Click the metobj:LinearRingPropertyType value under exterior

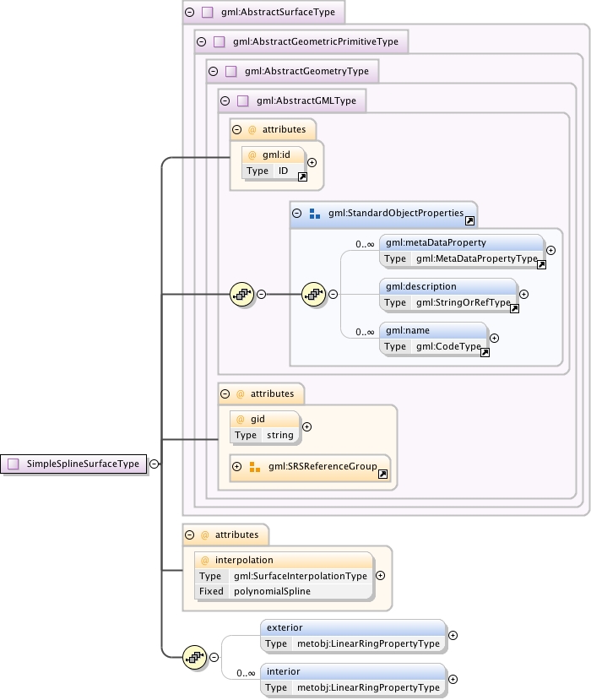[x=368, y=643]
